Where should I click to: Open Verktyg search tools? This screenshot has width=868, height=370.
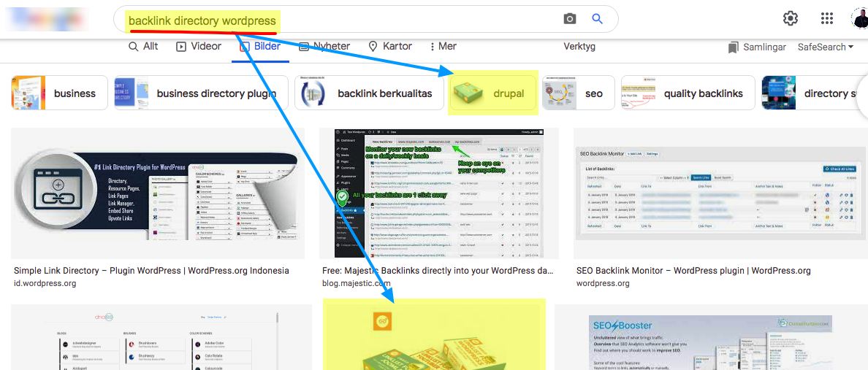[x=579, y=47]
